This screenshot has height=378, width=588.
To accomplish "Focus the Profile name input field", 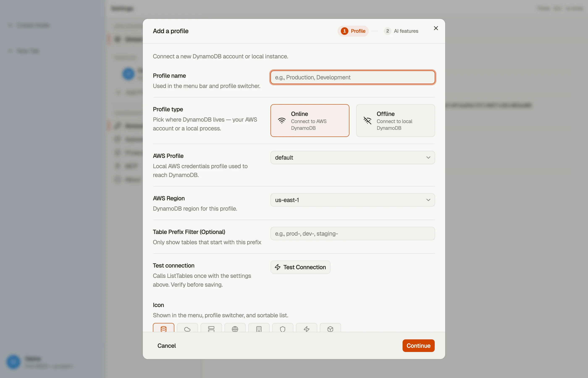I will 352,77.
